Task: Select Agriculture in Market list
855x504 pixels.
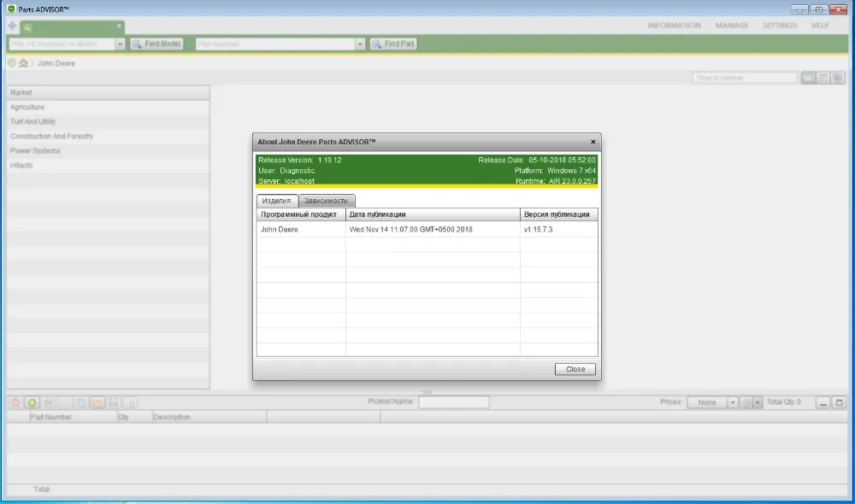Action: point(108,107)
